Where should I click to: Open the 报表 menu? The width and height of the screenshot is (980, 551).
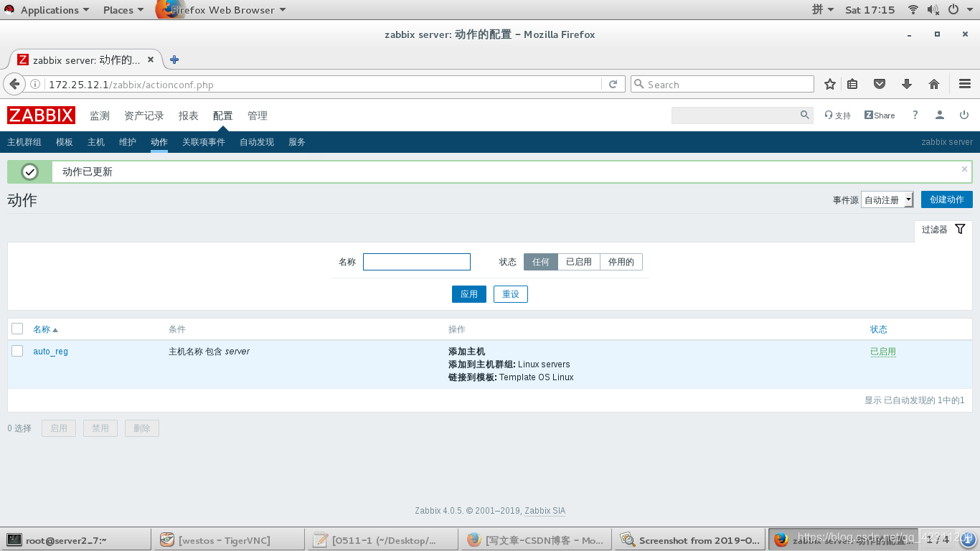tap(189, 116)
